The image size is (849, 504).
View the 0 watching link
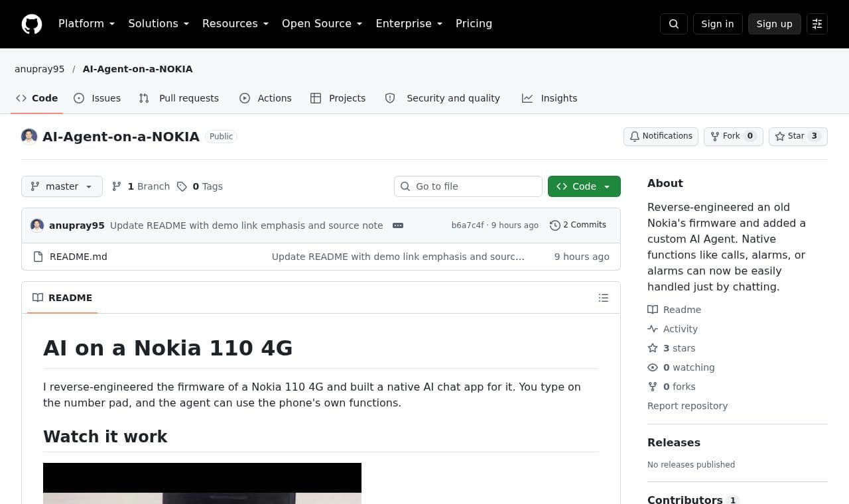point(681,367)
